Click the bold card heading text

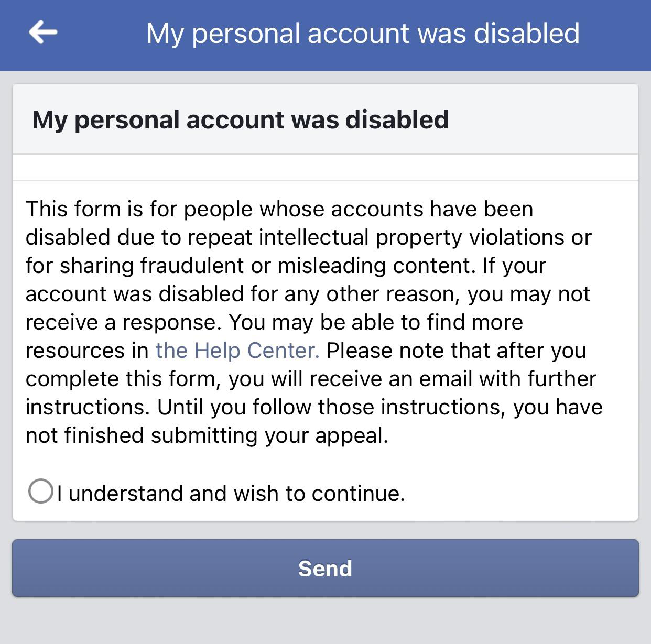[x=241, y=119]
